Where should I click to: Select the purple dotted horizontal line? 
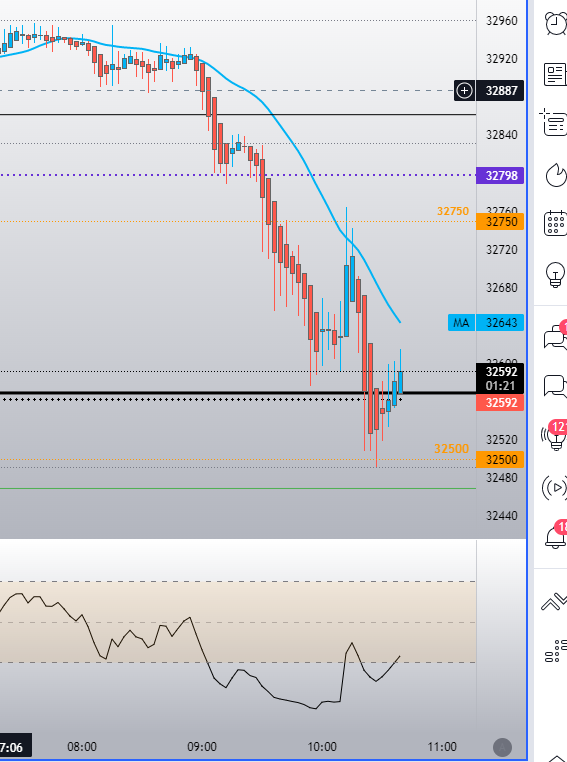pyautogui.click(x=238, y=175)
